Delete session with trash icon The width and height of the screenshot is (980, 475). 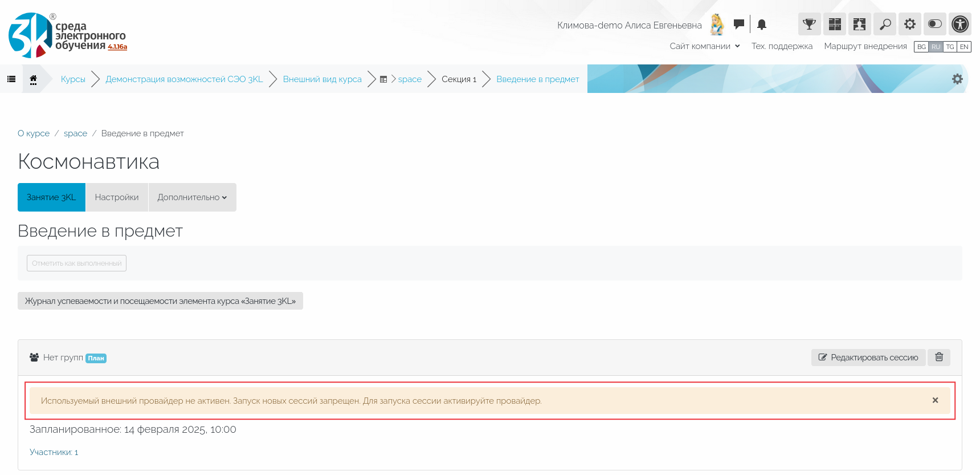(939, 358)
